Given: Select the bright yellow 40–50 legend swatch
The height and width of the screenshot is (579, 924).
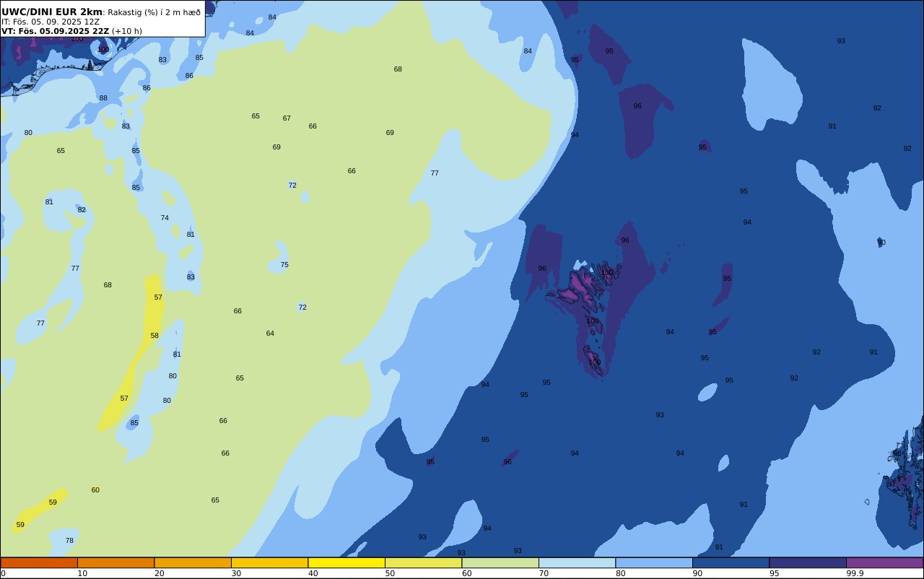Looking at the screenshot, I should 346,562.
